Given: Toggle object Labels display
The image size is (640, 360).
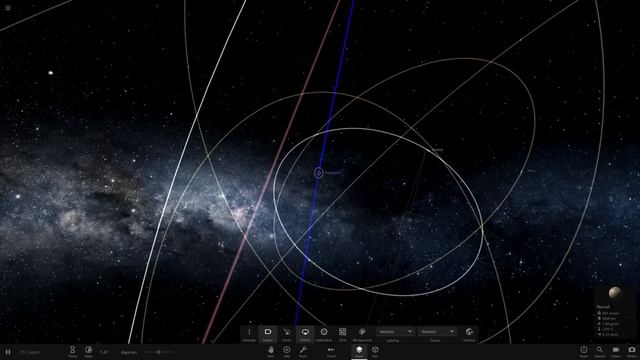Looking at the screenshot, I should click(267, 334).
